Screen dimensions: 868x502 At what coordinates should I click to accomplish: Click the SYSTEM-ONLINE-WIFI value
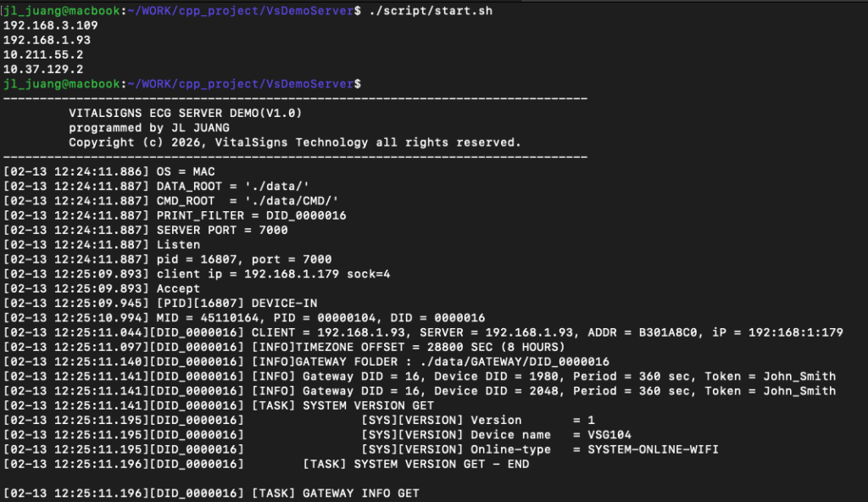pos(653,449)
